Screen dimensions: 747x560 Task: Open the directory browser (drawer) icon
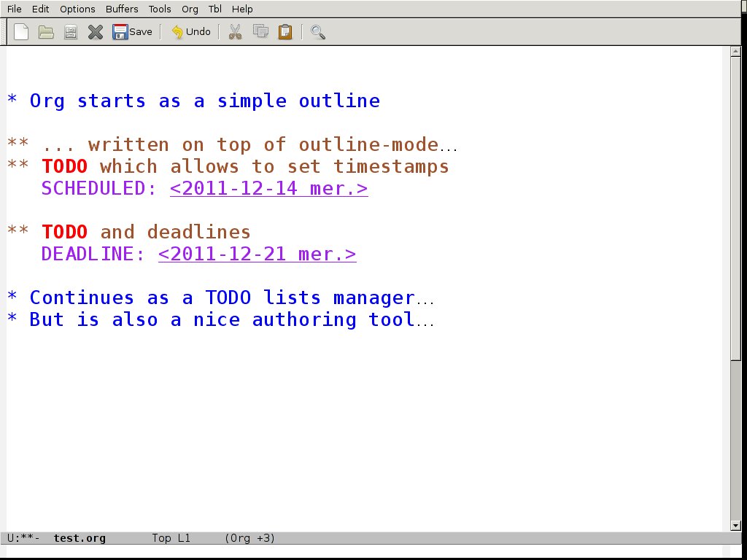pos(71,32)
